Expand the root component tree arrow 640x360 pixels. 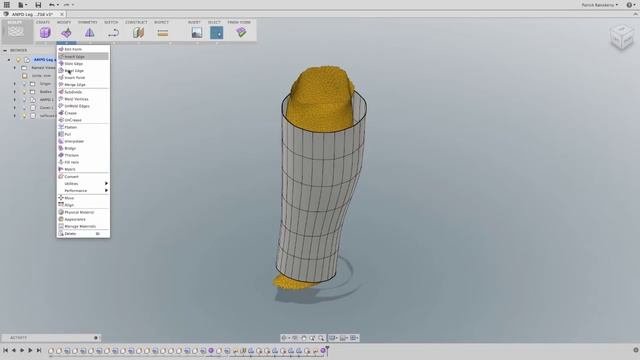(x=9, y=60)
